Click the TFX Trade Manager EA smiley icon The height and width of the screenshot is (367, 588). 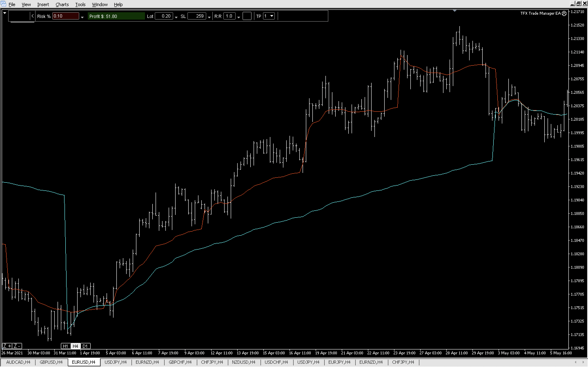point(564,13)
